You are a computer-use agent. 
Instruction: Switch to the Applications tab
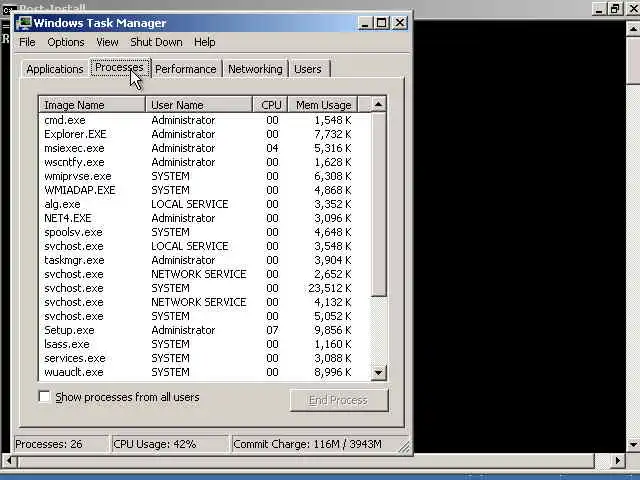coord(55,69)
